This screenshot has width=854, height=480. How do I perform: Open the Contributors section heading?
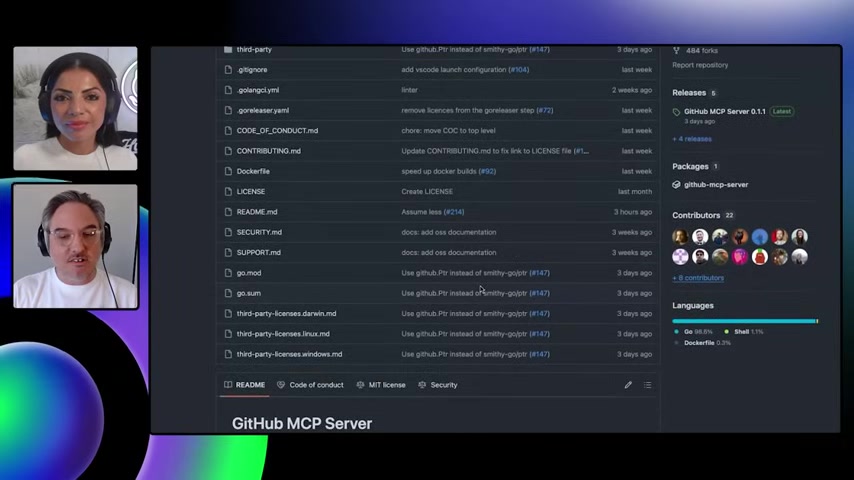click(696, 216)
